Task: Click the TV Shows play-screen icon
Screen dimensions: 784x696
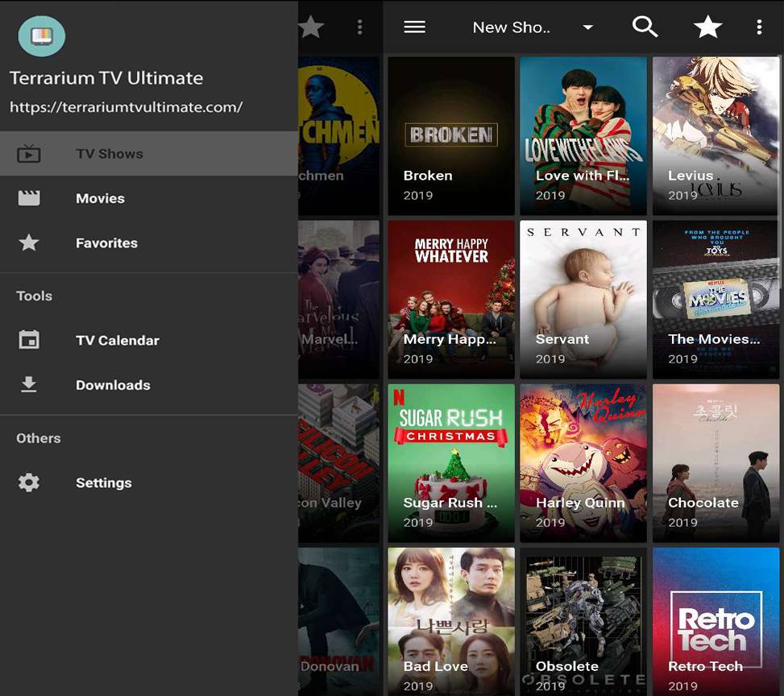Action: pos(28,154)
